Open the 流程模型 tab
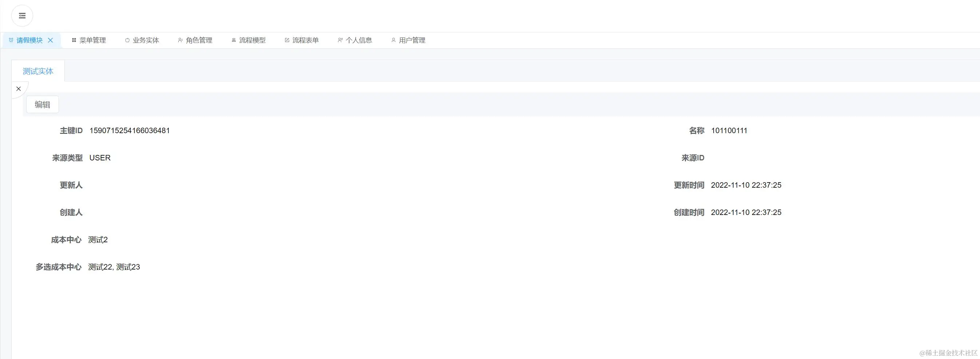 tap(249, 40)
